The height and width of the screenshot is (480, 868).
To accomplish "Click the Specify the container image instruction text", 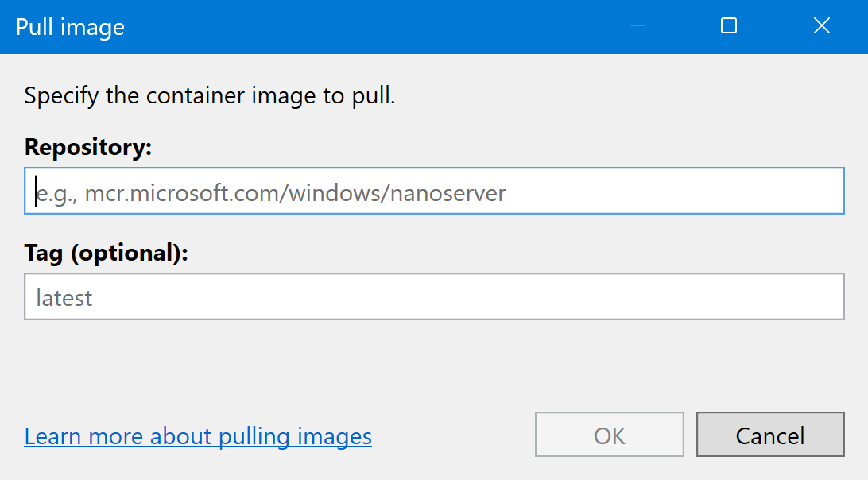I will [x=210, y=97].
